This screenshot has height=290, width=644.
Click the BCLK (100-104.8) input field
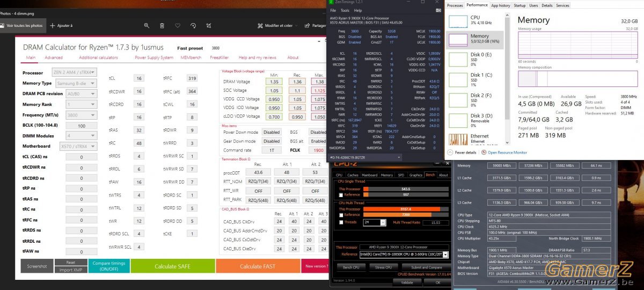[82, 125]
